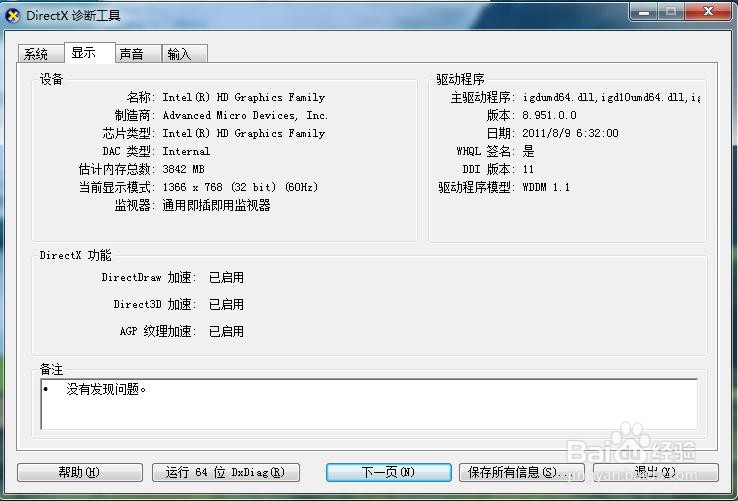Select the 显示 tab
Viewport: 738px width, 501px height.
point(90,52)
